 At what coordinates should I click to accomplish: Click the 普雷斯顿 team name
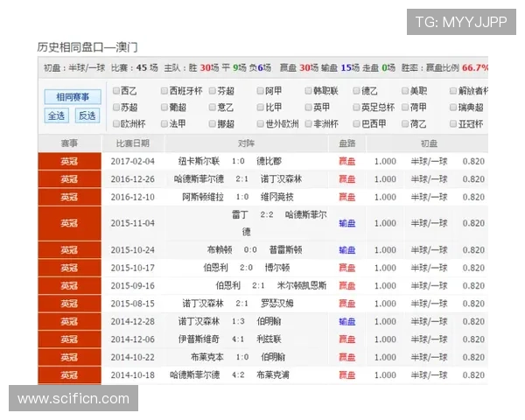[x=285, y=250]
